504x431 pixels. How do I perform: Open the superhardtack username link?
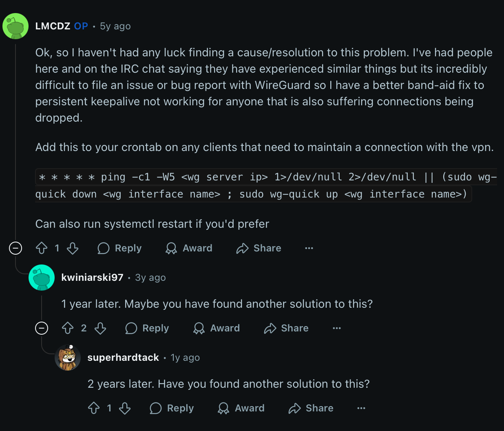coord(123,358)
